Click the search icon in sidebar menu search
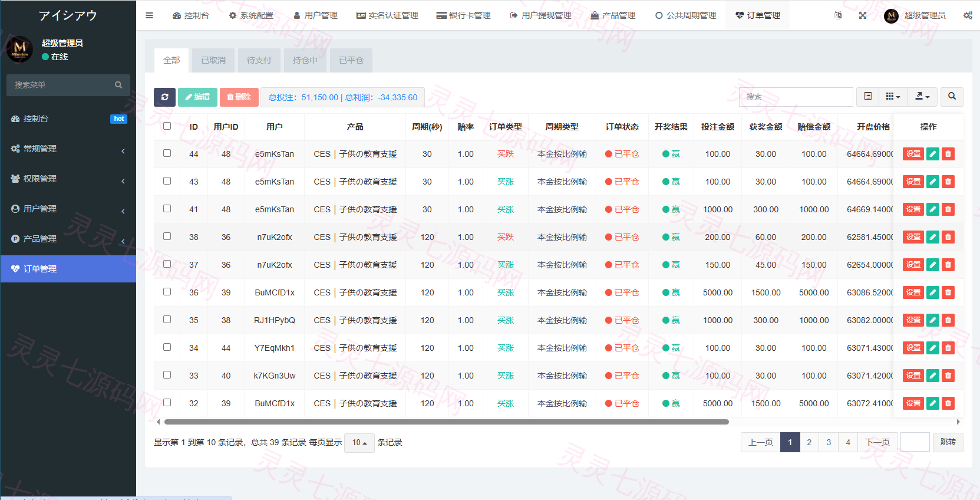Image resolution: width=980 pixels, height=500 pixels. [x=118, y=85]
